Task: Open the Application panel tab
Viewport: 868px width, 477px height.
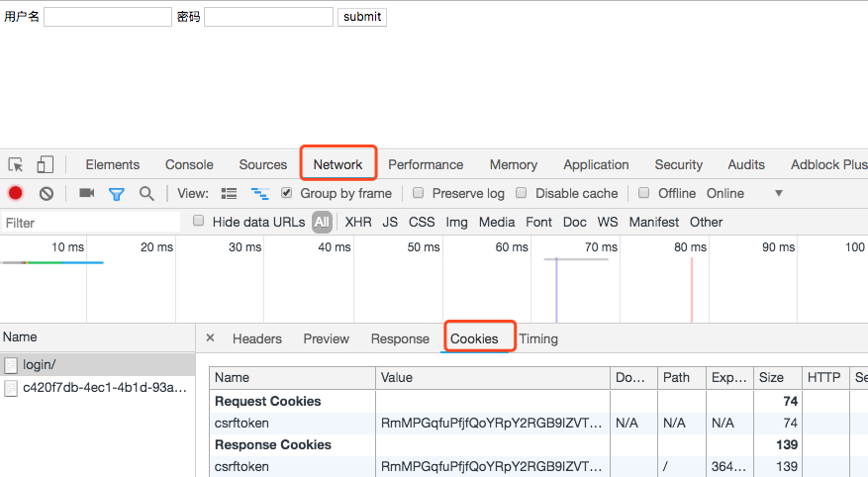Action: point(596,165)
